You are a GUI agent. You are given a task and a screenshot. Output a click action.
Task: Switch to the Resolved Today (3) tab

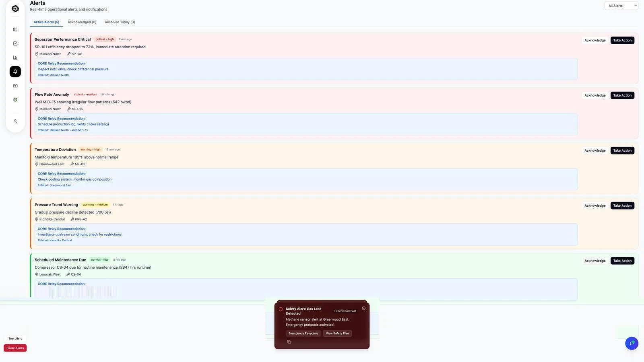pyautogui.click(x=120, y=22)
